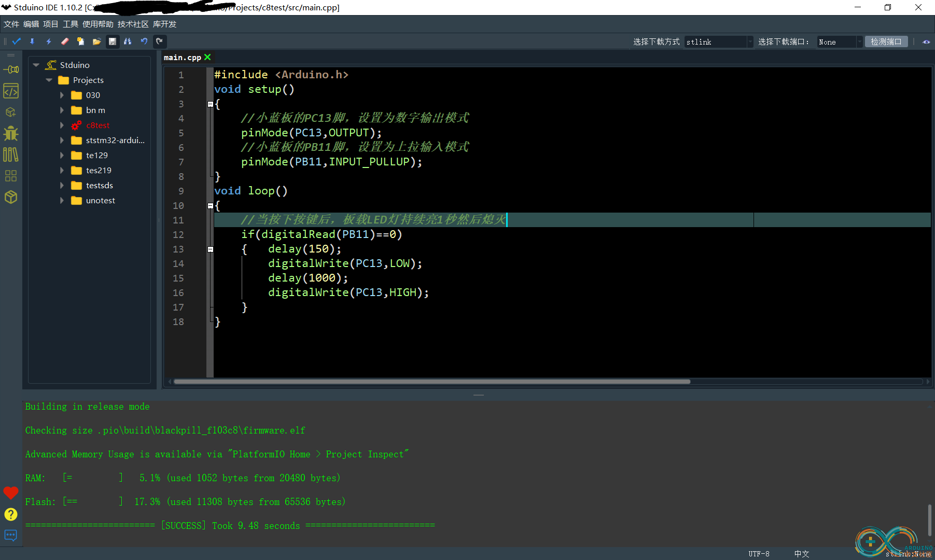This screenshot has height=560, width=935.
Task: Click the red heart sidebar icon
Action: click(11, 493)
